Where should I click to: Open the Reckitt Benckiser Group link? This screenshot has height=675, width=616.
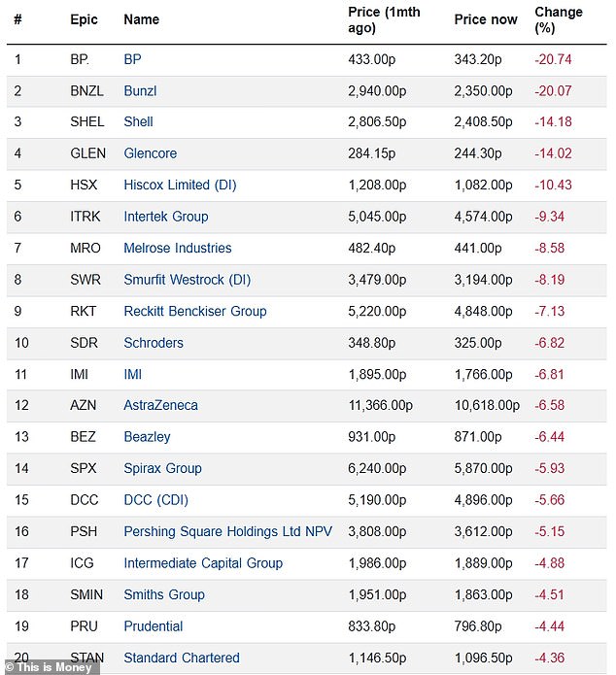tap(194, 311)
